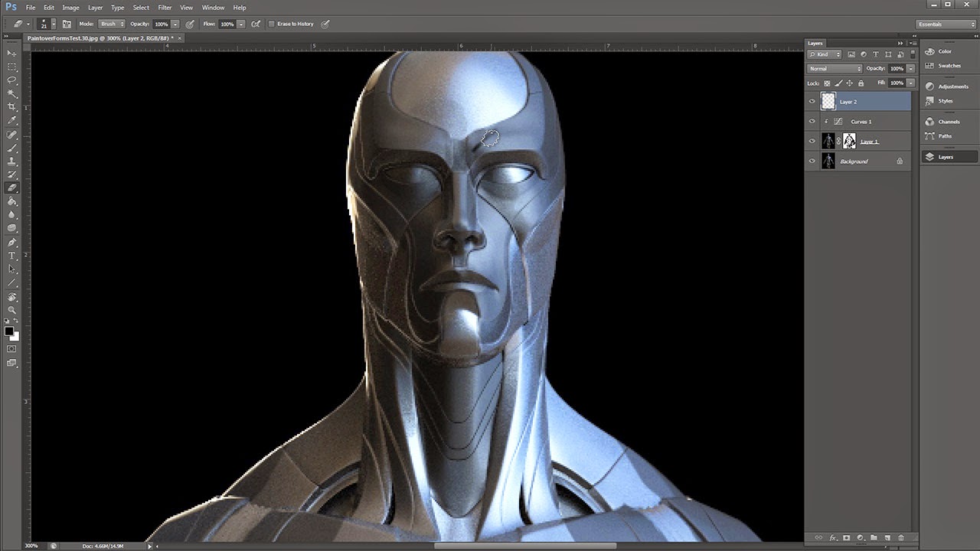Lock transparent pixels for Layer 2
Image resolution: width=980 pixels, height=551 pixels.
click(826, 83)
